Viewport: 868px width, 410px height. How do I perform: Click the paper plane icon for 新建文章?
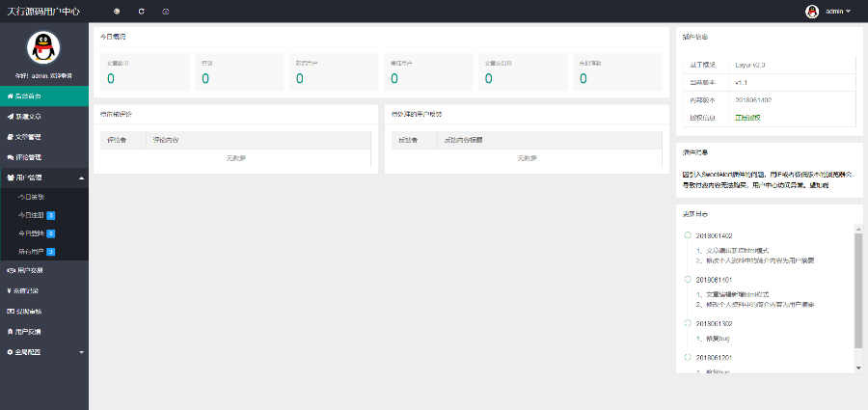[10, 117]
